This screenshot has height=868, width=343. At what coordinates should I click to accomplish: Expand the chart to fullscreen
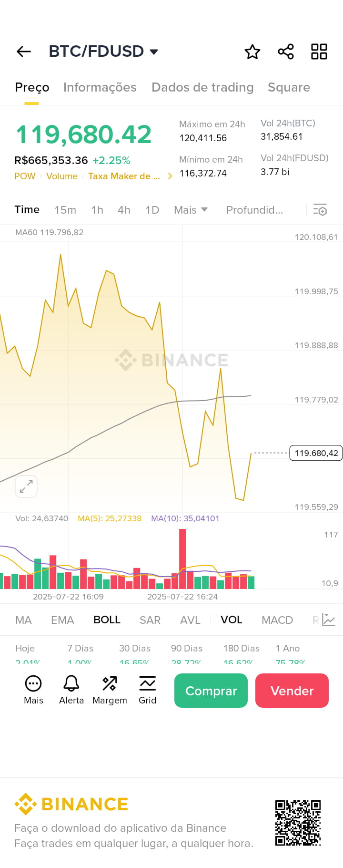coord(26,486)
